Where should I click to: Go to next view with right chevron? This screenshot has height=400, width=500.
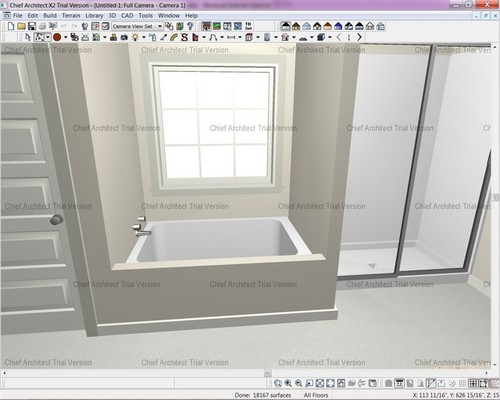click(359, 37)
